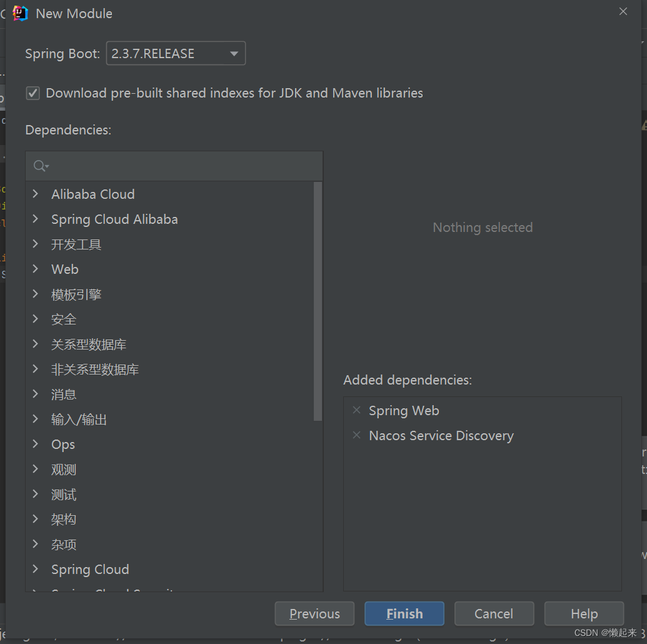Select the 非关系型数据库 tree row
647x644 pixels.
(169, 370)
